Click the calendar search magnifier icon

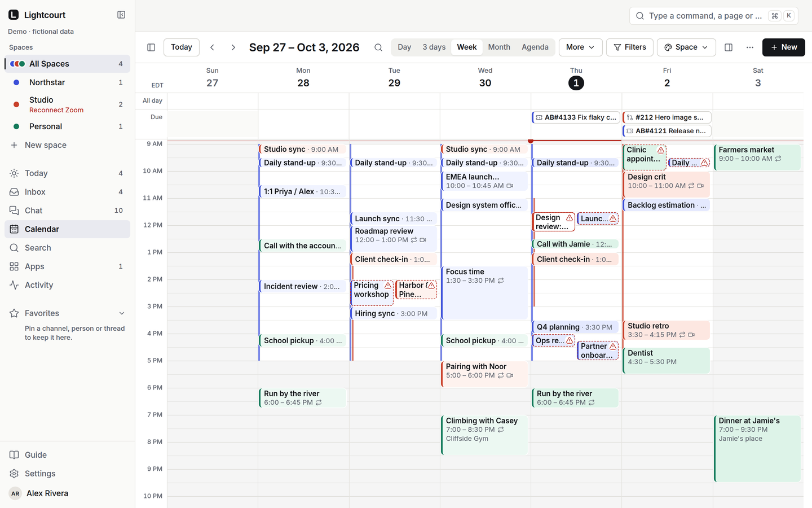tap(378, 47)
